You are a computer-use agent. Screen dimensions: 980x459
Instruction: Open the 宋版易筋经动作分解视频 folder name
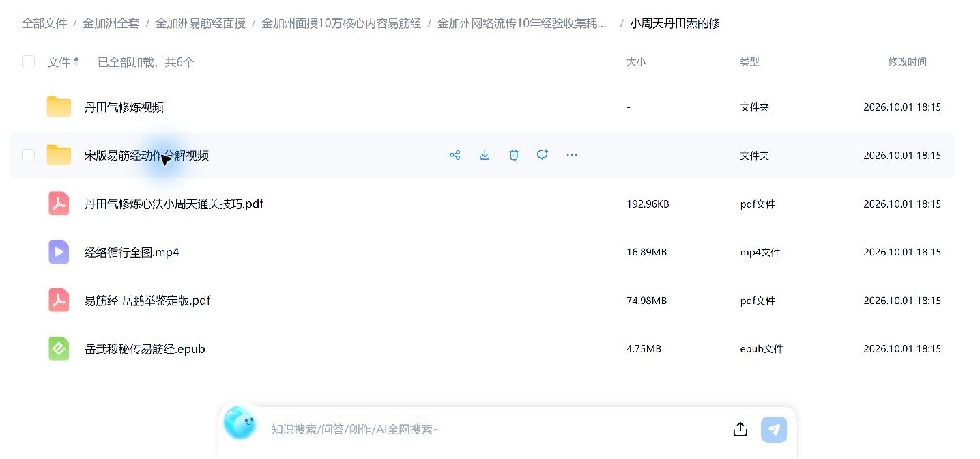point(147,155)
